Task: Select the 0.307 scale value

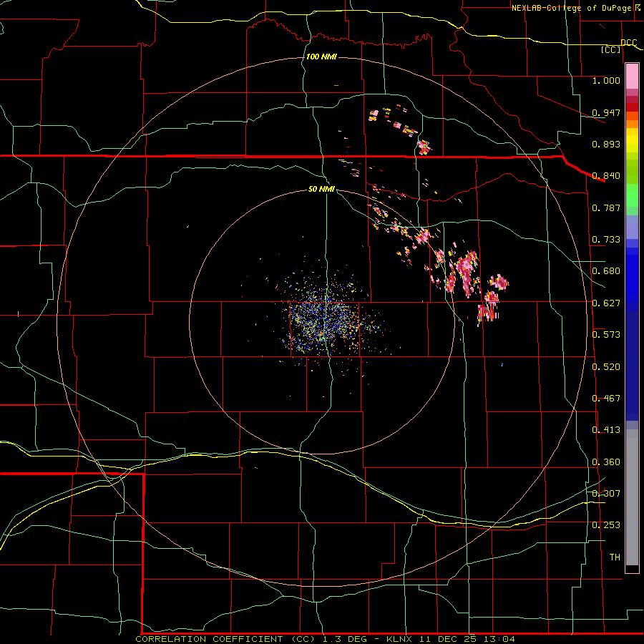Action: pos(606,494)
